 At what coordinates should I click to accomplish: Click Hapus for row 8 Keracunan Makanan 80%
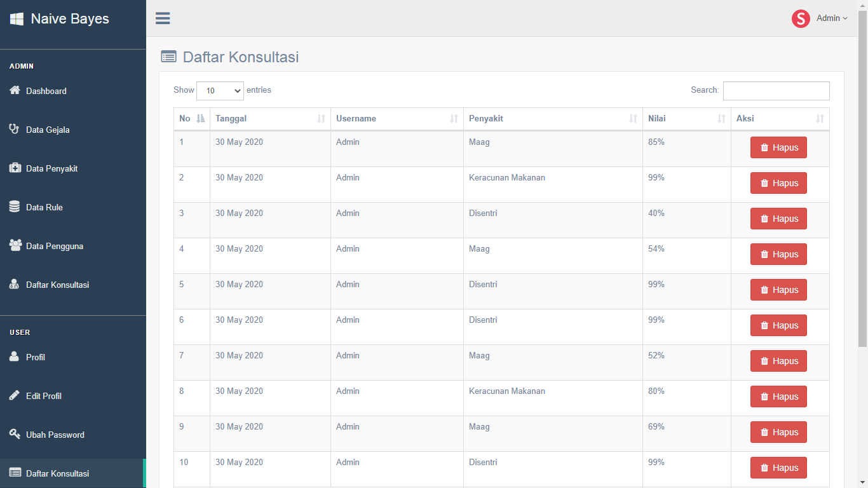(778, 396)
